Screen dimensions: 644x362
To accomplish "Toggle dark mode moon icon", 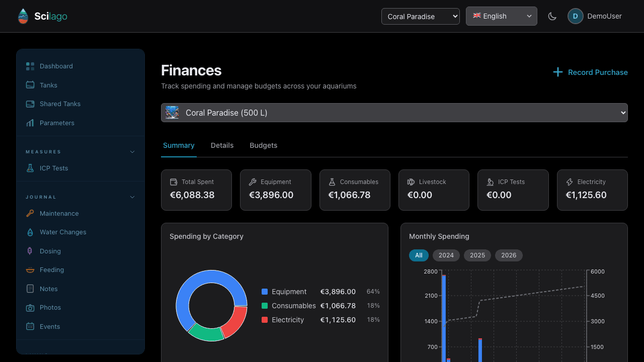I will click(x=552, y=16).
